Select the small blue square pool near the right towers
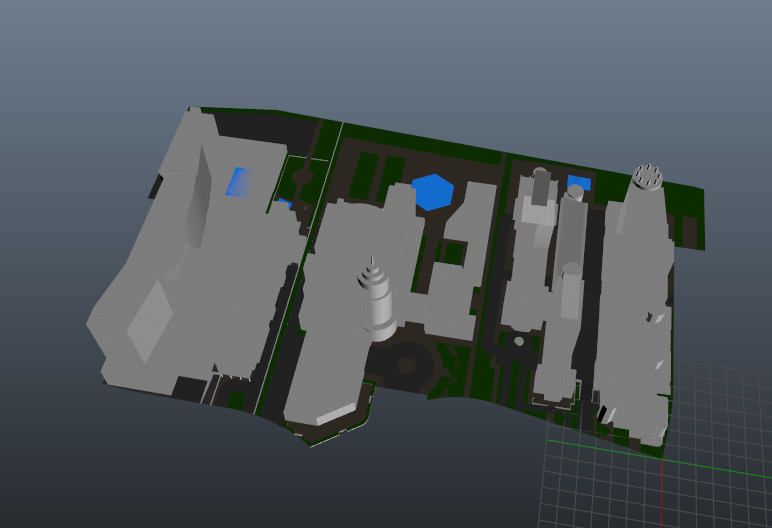The image size is (772, 528). [580, 183]
